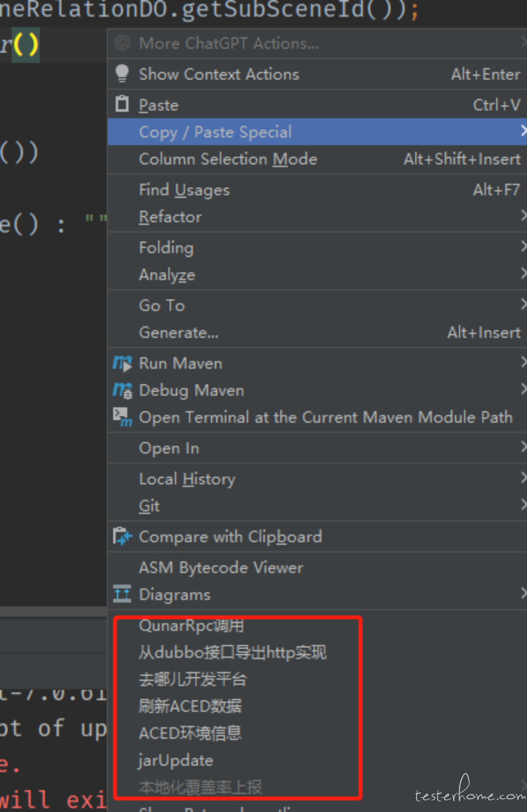
Task: Click 从dubbo接口导出http实现 entry
Action: pyautogui.click(x=232, y=652)
